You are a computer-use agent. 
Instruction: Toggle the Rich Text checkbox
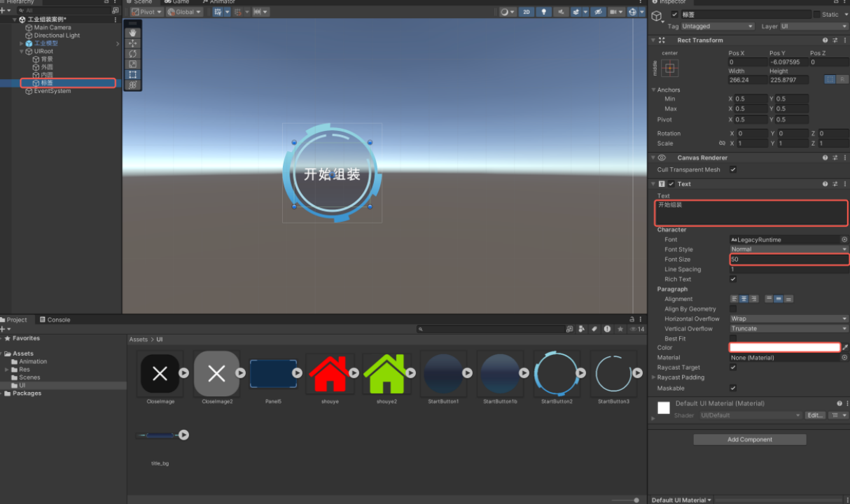[x=733, y=279]
